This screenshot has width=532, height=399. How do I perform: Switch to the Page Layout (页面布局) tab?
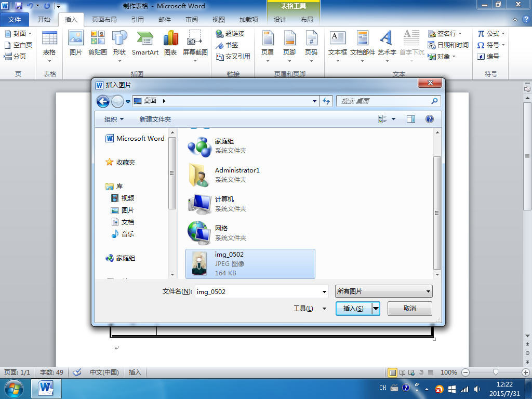point(104,20)
